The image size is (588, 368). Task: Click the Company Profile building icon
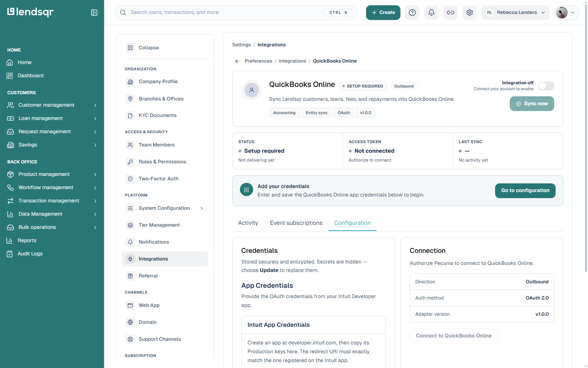130,82
